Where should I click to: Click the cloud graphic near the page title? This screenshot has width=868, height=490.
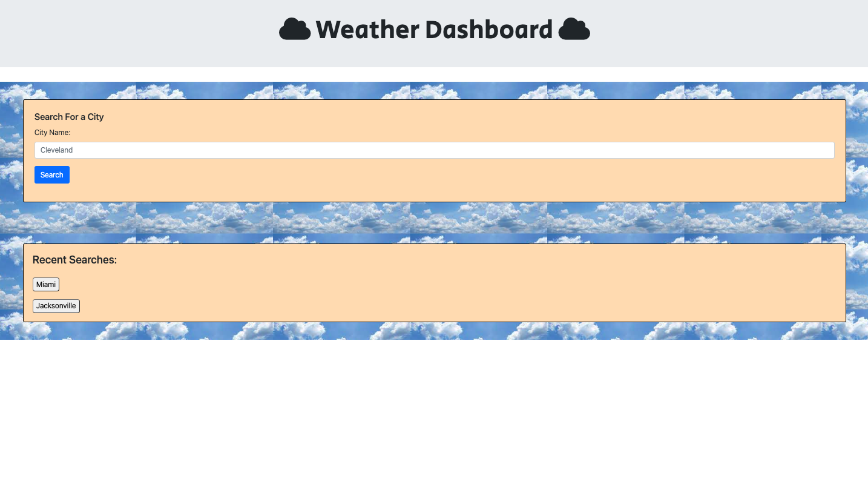click(295, 28)
